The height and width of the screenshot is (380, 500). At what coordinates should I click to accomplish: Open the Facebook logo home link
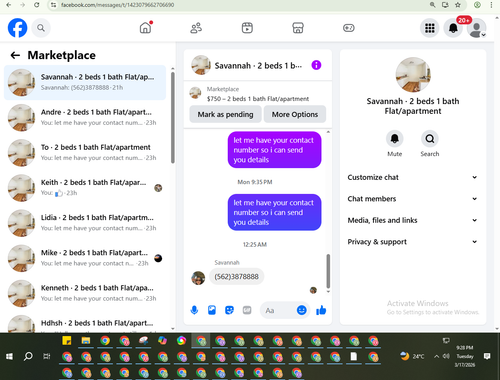[17, 28]
